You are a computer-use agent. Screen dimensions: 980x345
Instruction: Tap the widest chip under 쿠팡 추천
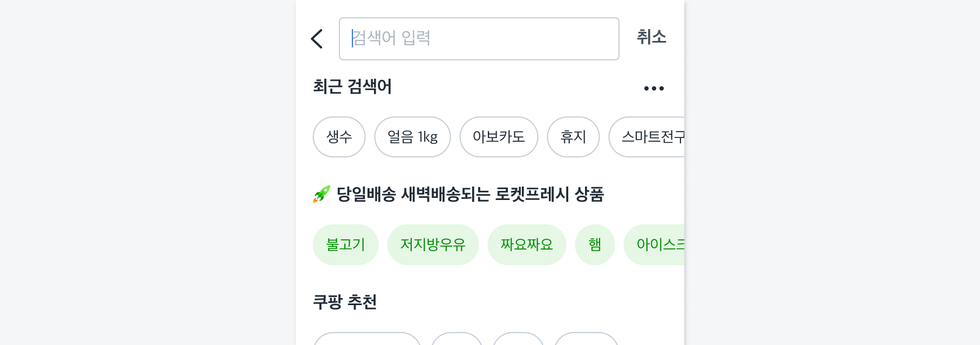[367, 340]
